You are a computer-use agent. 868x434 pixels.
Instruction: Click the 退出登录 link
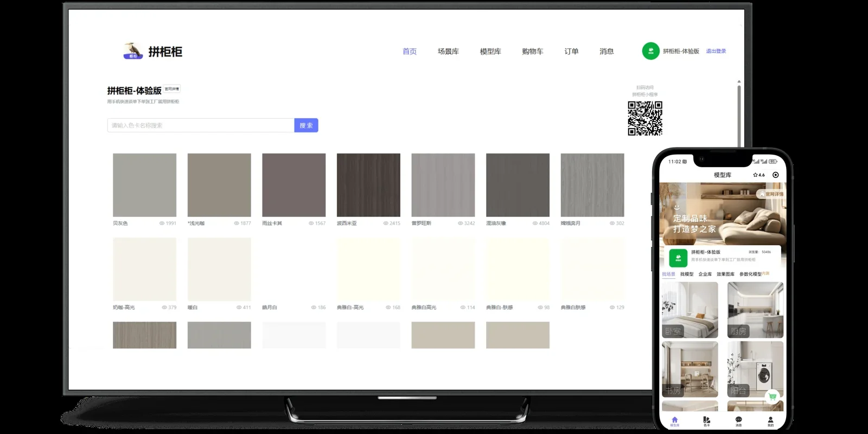[x=716, y=51]
